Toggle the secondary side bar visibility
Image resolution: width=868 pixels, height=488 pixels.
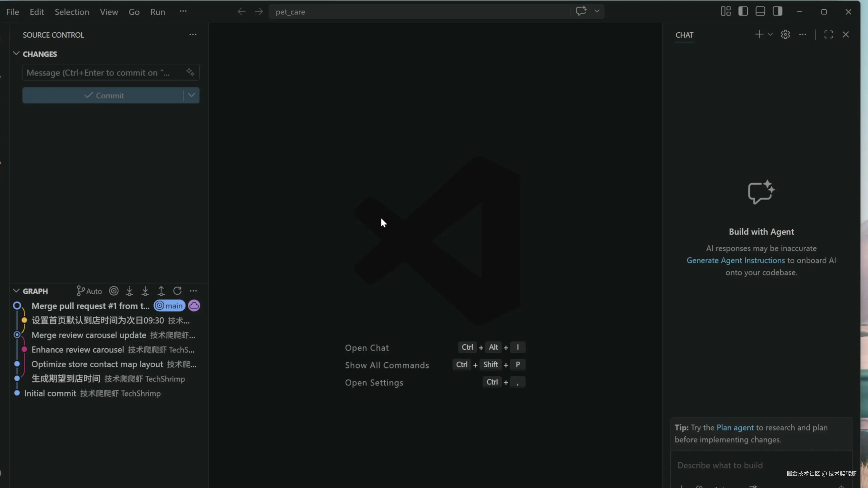tap(777, 12)
